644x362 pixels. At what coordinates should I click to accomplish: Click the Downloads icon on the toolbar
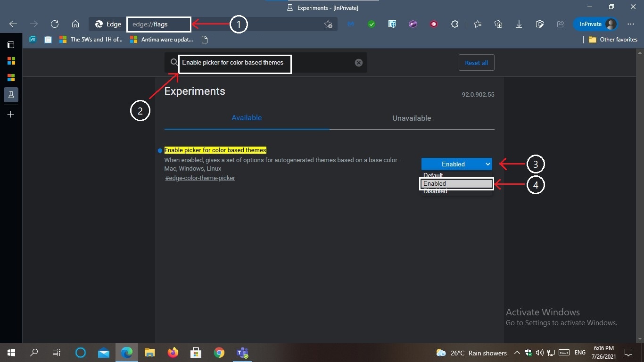coord(519,24)
